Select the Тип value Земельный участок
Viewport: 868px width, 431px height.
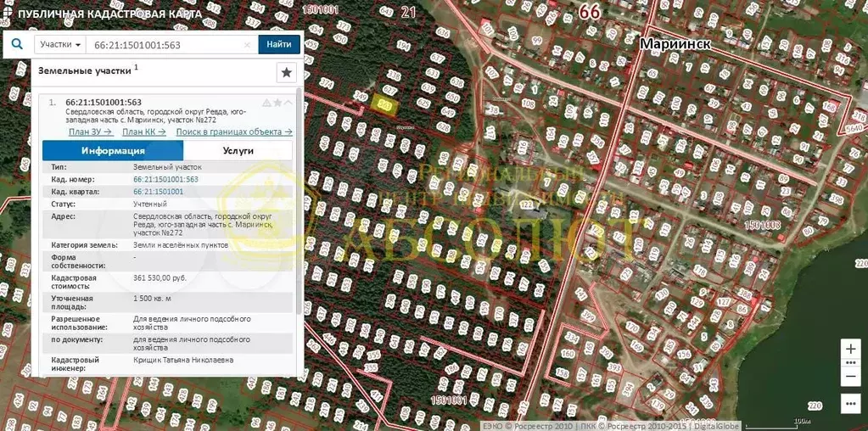point(168,166)
